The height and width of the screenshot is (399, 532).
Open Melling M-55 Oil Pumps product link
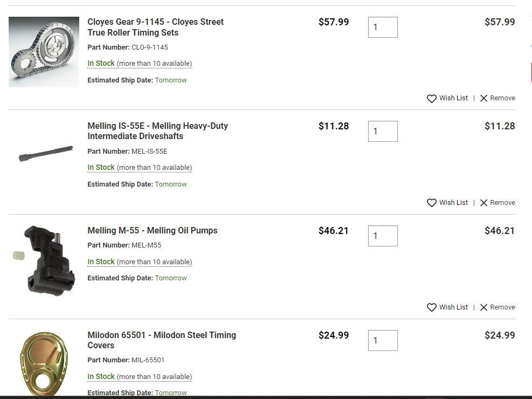(152, 231)
